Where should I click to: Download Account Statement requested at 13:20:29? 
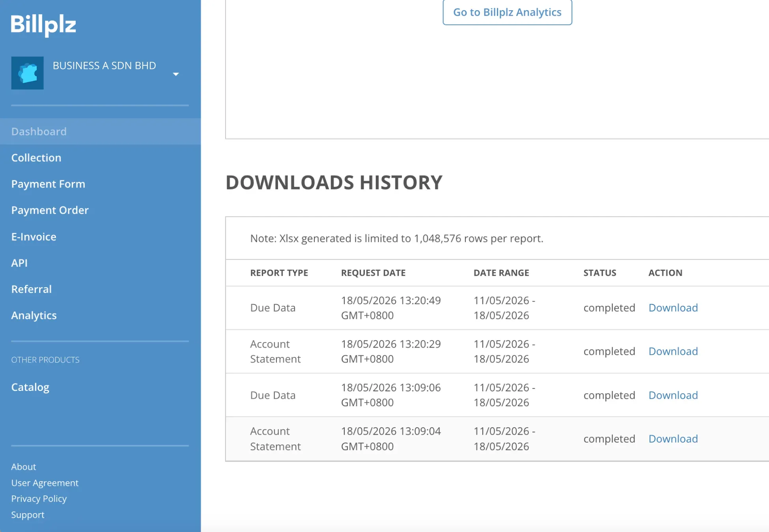tap(673, 351)
